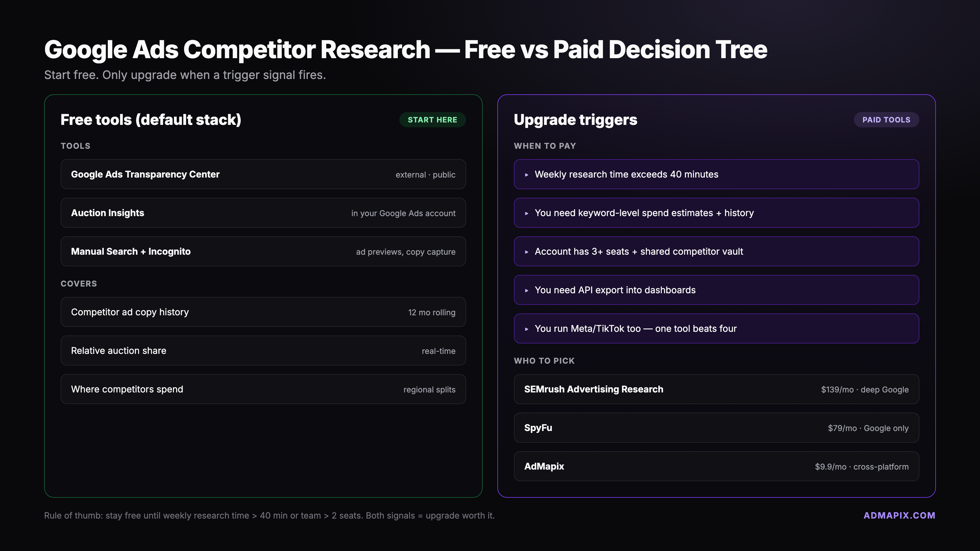The image size is (980, 551).
Task: Expand the API export trigger arrow
Action: tap(526, 290)
